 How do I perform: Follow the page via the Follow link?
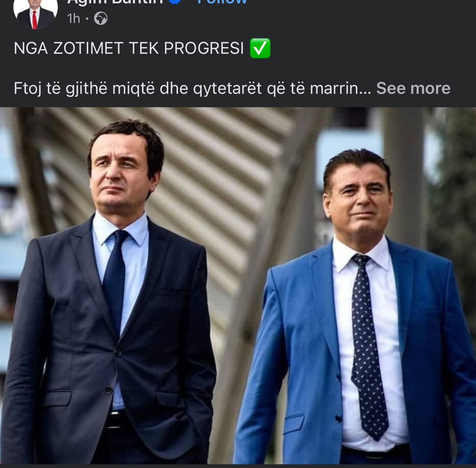[x=222, y=2]
